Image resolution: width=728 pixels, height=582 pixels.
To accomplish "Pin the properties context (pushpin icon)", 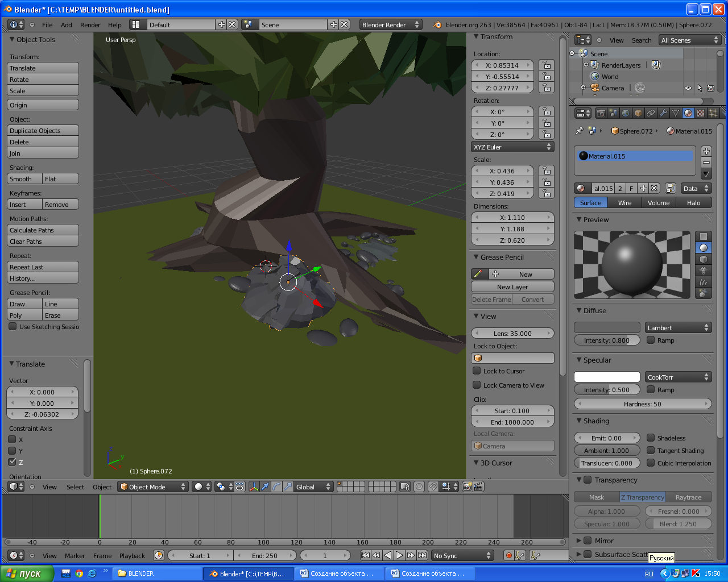I will click(579, 131).
